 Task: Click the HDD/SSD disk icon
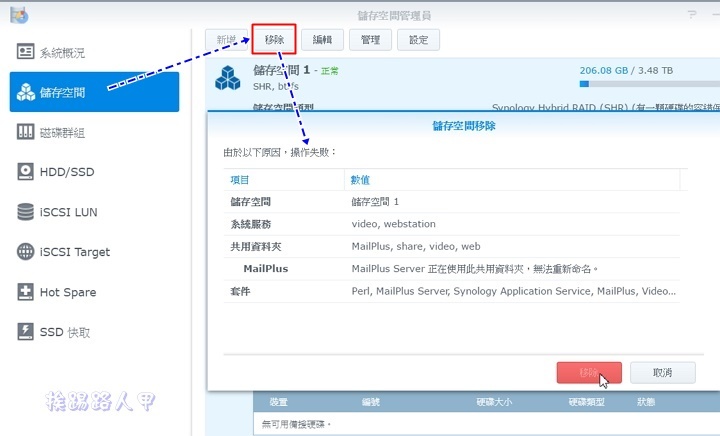pos(25,172)
